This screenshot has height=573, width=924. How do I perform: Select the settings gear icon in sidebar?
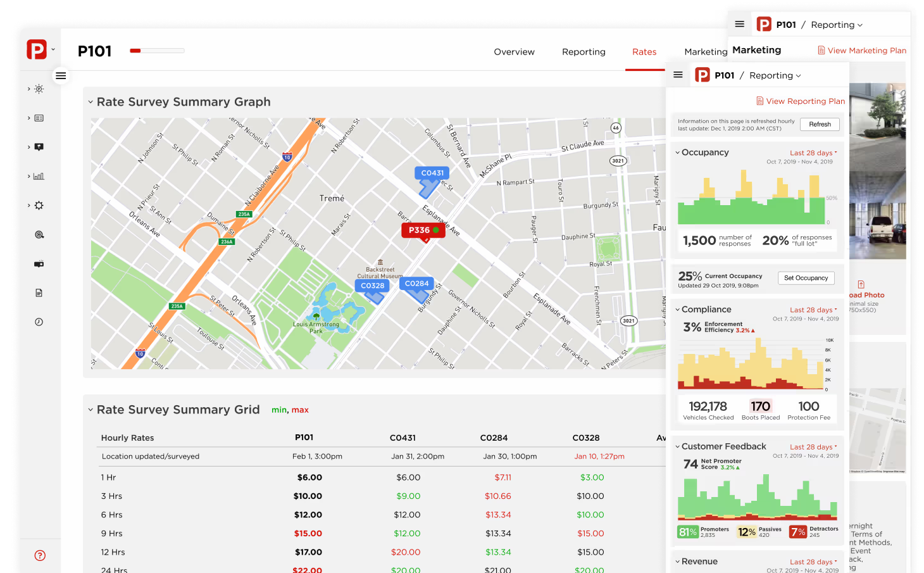click(x=39, y=205)
